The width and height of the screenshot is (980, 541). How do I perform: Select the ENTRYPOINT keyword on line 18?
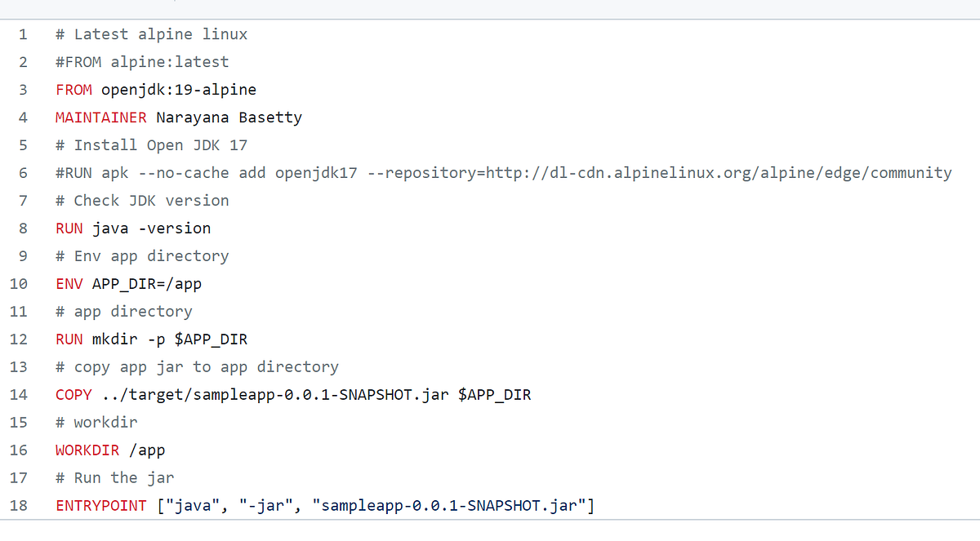pos(100,505)
